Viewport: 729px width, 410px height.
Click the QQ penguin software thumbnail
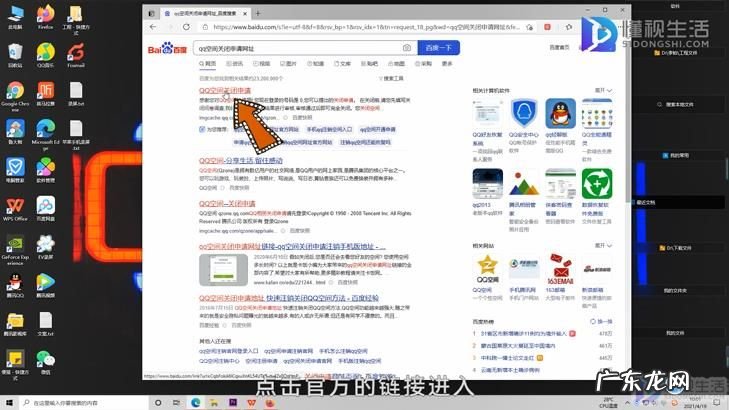coord(560,113)
